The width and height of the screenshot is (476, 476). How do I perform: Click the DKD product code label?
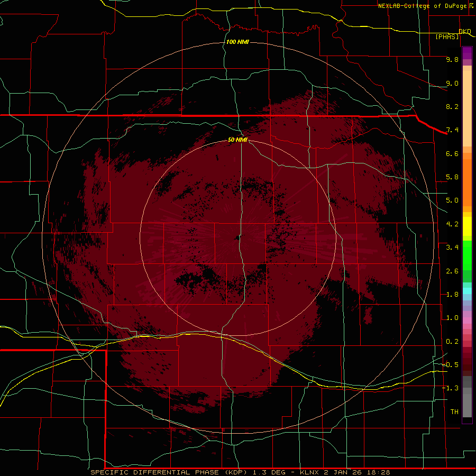(465, 31)
